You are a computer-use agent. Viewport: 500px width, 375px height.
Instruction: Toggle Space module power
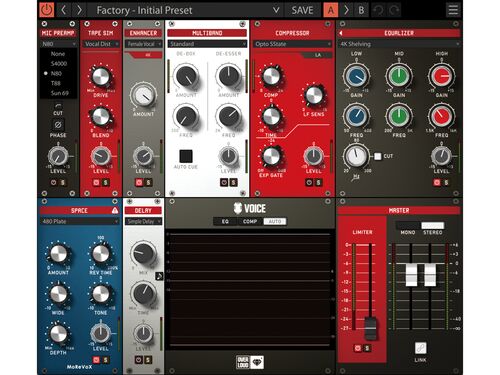click(96, 360)
